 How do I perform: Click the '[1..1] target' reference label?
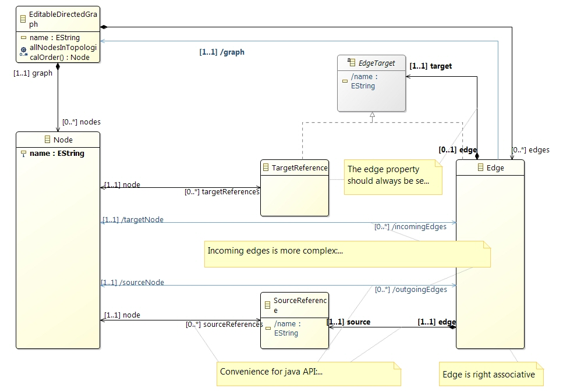[x=431, y=66]
